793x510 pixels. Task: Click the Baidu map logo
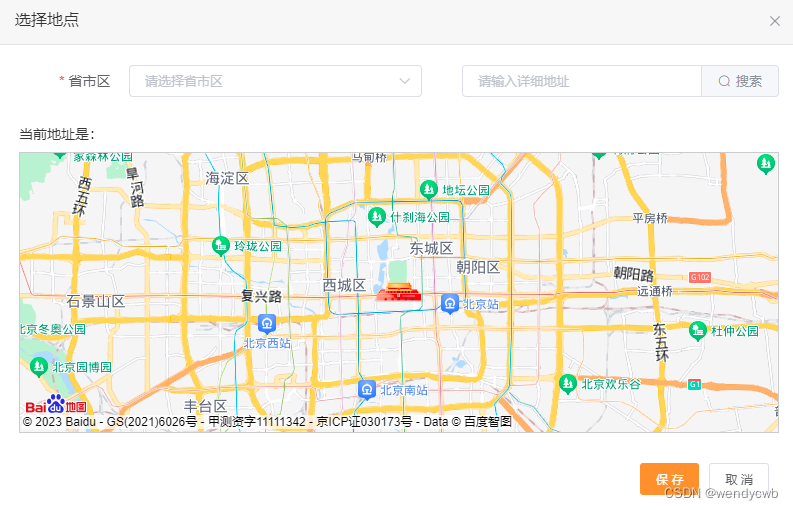tap(56, 404)
